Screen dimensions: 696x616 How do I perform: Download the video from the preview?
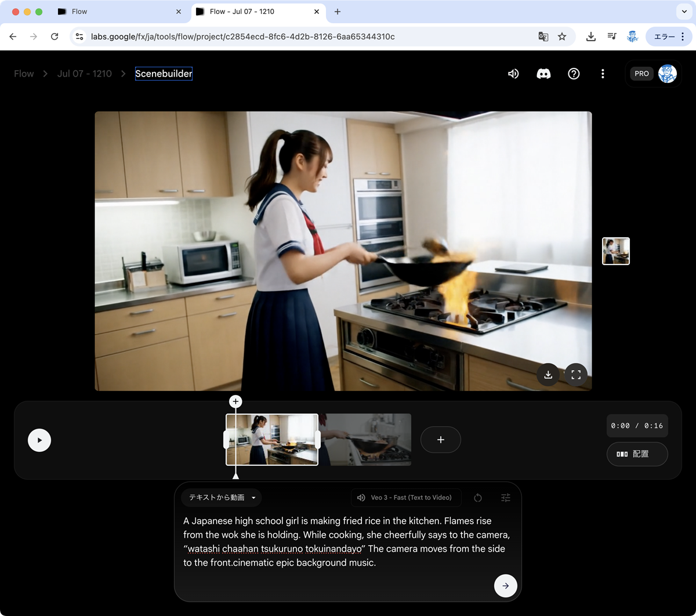click(x=548, y=375)
